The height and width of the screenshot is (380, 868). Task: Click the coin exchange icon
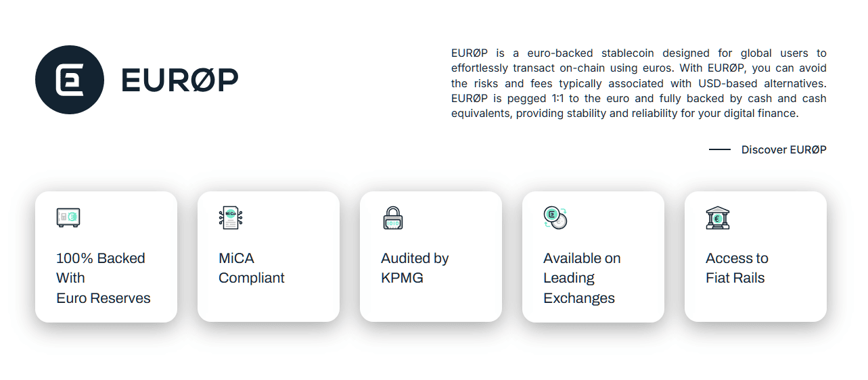coord(555,218)
